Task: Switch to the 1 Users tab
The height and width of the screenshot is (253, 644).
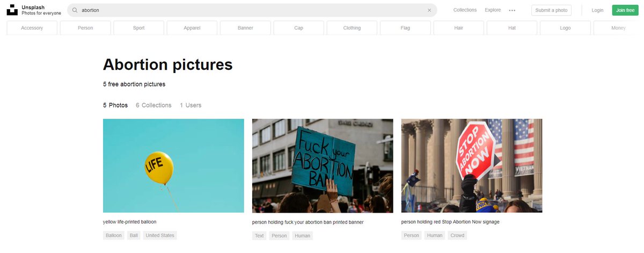Action: pyautogui.click(x=191, y=105)
